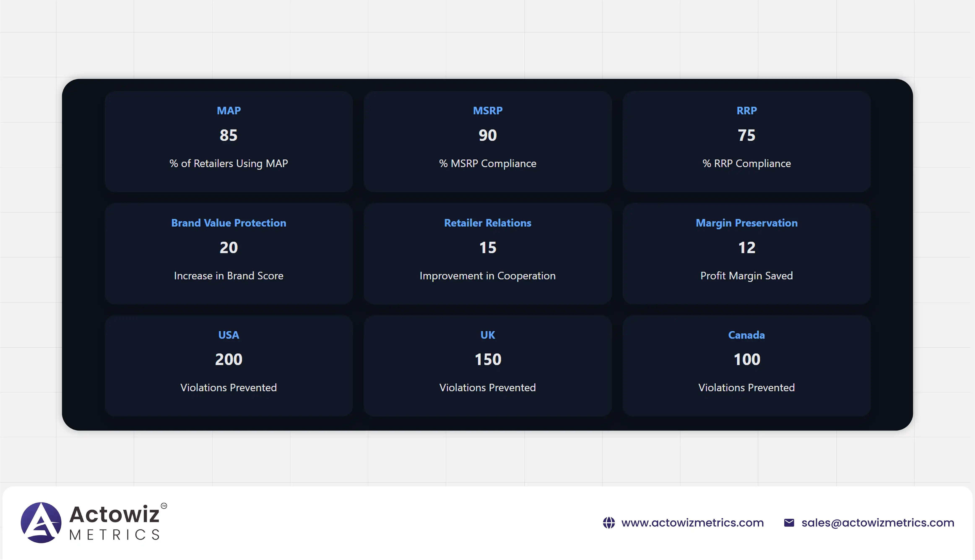Click the Canada card heading

pyautogui.click(x=747, y=335)
